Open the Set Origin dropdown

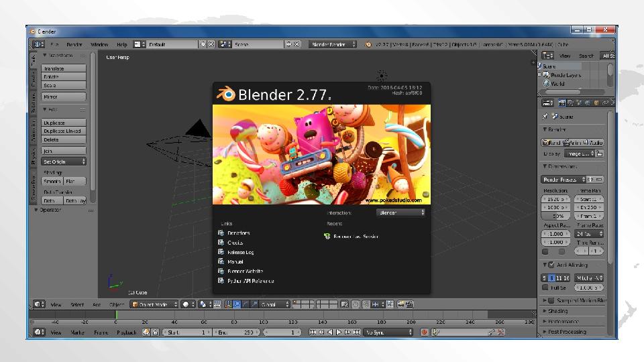click(64, 162)
